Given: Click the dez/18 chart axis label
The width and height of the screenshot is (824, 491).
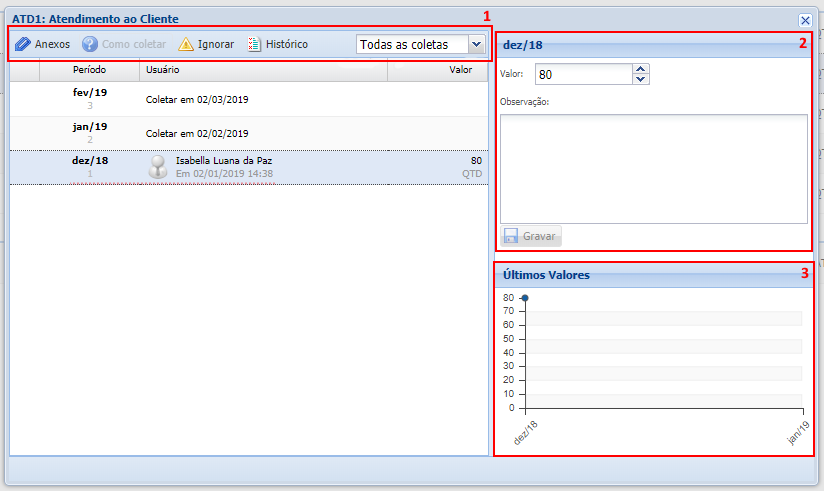Looking at the screenshot, I should [525, 433].
